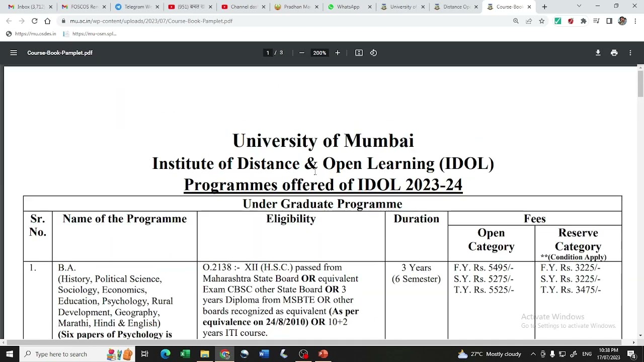Screen dimensions: 644x362
Task: Close the Course-Book tab
Action: (x=529, y=7)
